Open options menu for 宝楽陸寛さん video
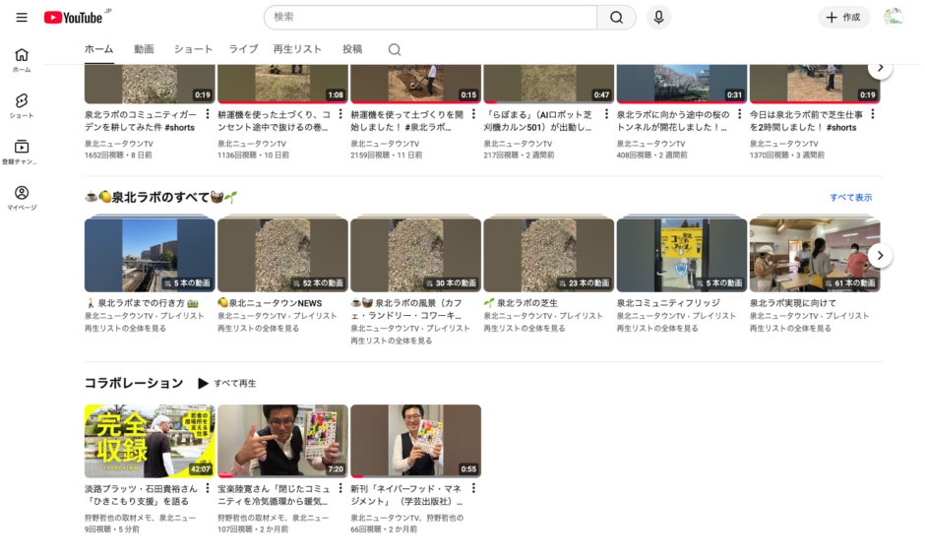Viewport: 925px width, 560px height. click(340, 488)
